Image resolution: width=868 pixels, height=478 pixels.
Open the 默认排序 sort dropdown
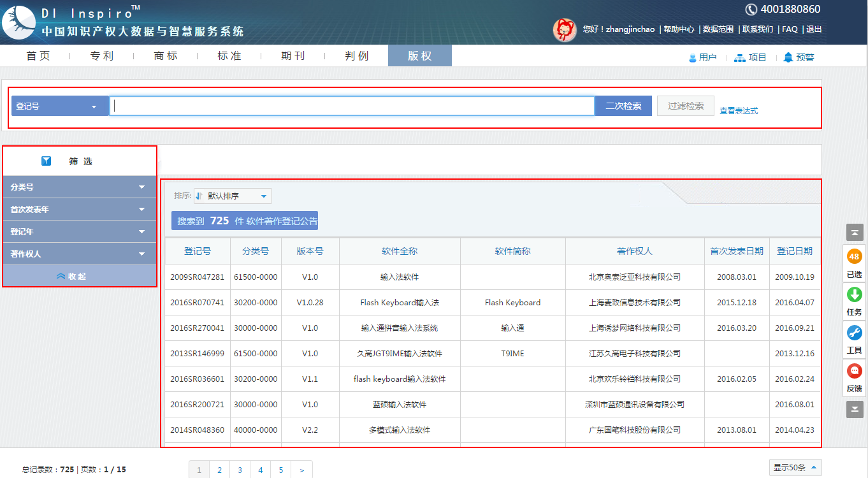(233, 196)
